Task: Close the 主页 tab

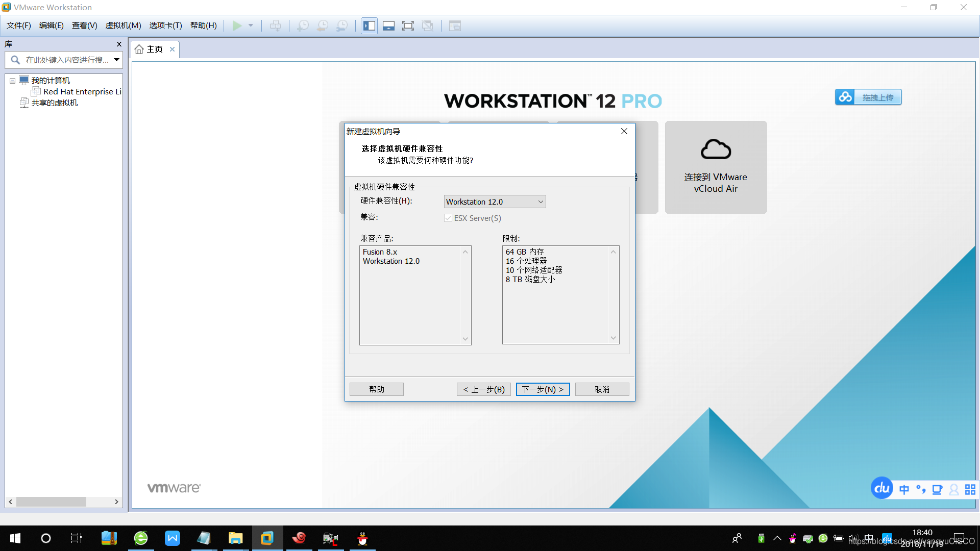Action: pos(173,49)
